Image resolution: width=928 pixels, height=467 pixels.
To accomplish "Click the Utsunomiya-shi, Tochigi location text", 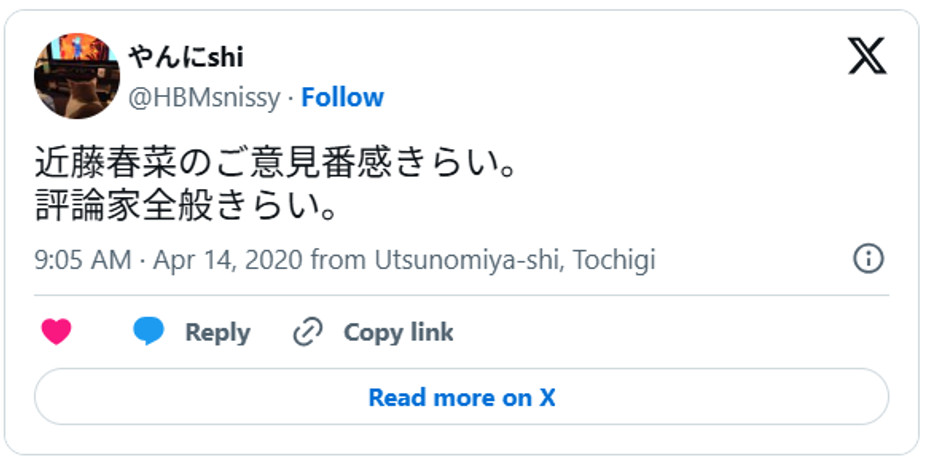I will (514, 260).
